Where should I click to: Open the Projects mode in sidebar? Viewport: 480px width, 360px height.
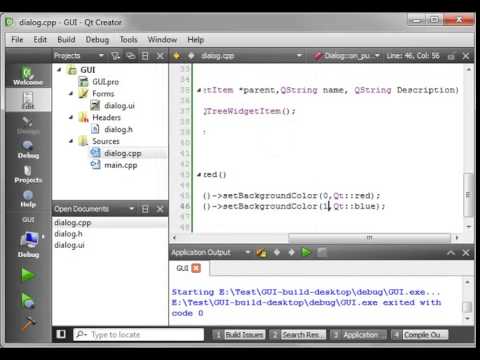pyautogui.click(x=28, y=174)
